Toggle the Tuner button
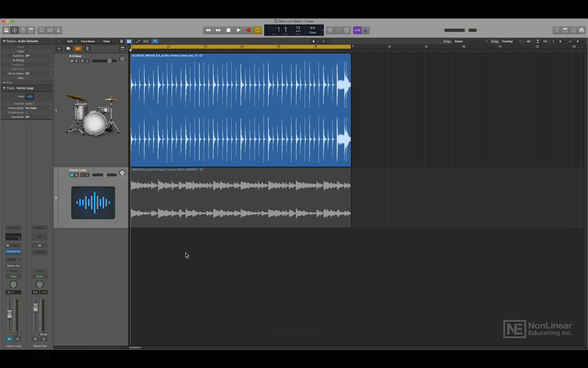The image size is (588, 368). [339, 30]
